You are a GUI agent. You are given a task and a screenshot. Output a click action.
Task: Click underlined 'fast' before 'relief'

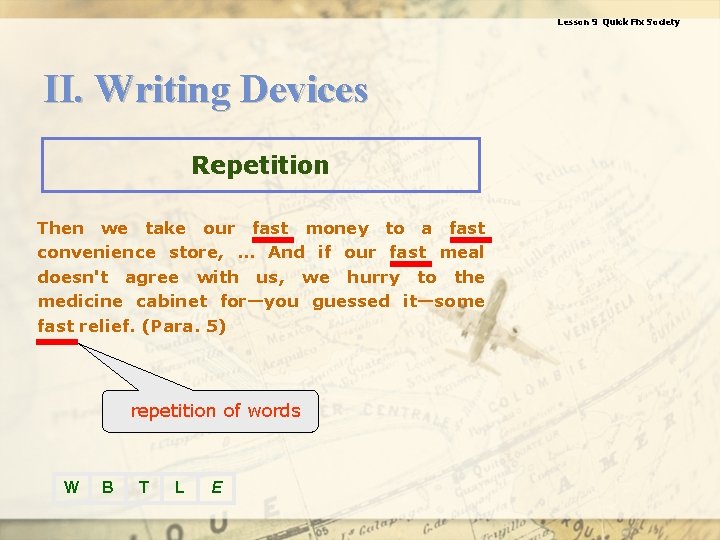[56, 326]
